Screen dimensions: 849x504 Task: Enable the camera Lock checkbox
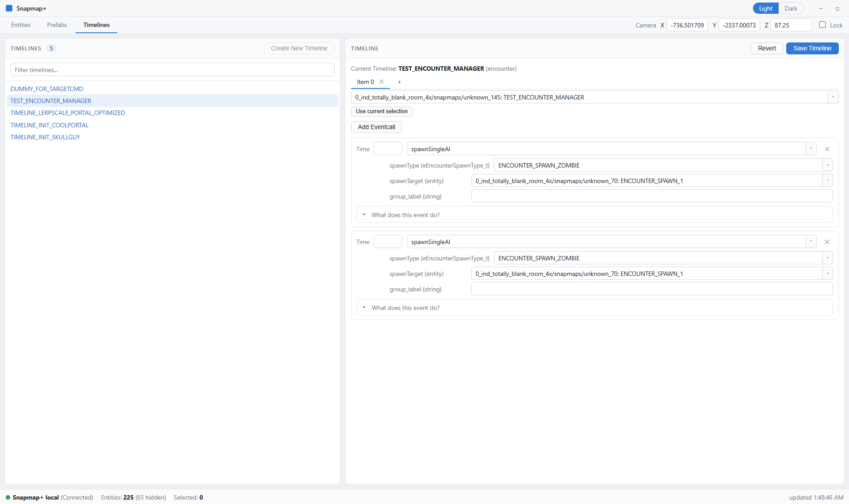822,25
